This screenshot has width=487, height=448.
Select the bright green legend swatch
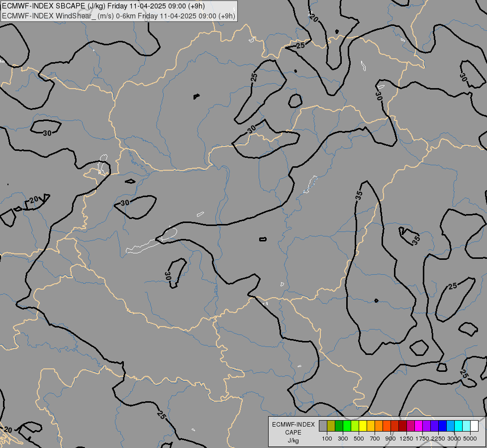[x=347, y=426]
